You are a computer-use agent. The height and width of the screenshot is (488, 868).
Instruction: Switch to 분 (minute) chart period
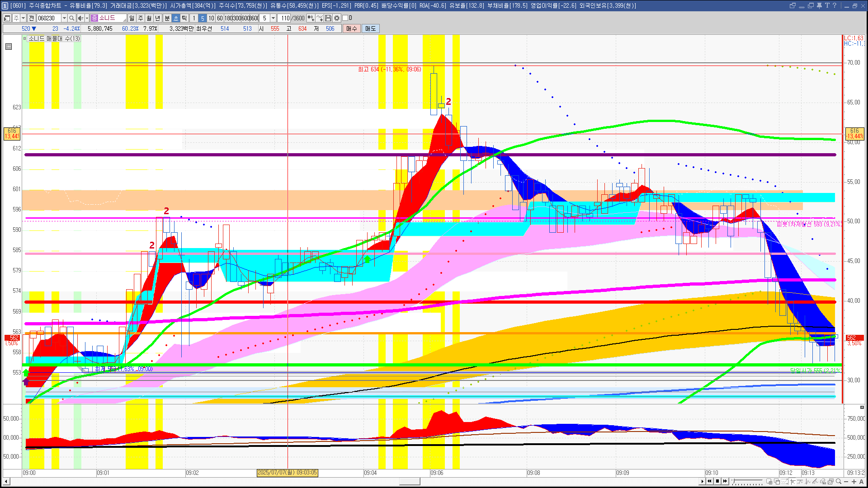(x=167, y=18)
